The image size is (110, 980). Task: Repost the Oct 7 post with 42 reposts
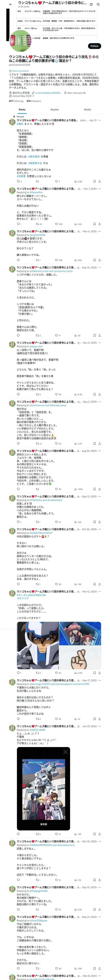coord(39,224)
